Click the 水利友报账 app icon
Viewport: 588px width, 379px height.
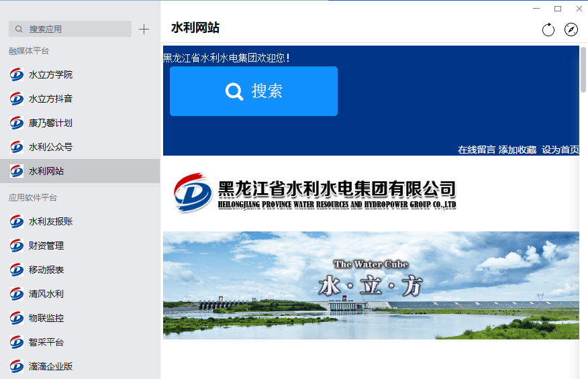pos(17,221)
